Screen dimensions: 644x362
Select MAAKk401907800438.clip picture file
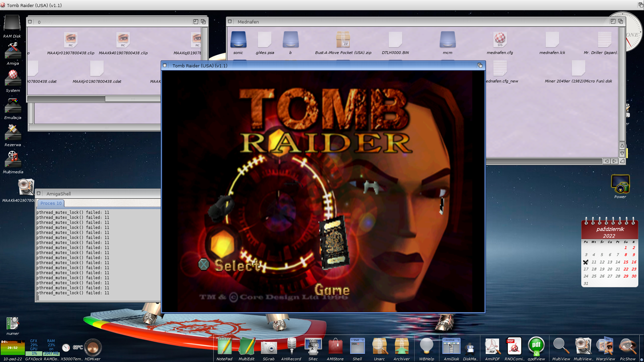[x=123, y=43]
